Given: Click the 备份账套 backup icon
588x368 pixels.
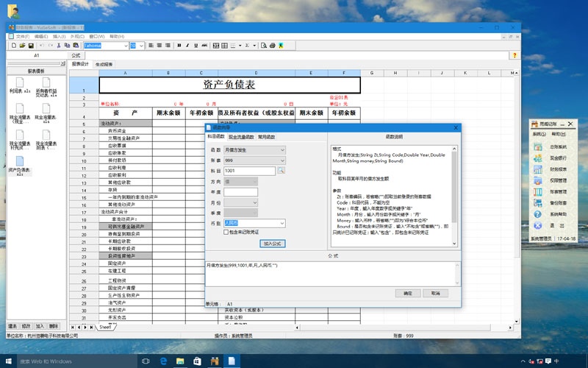Looking at the screenshot, I should coord(538,202).
